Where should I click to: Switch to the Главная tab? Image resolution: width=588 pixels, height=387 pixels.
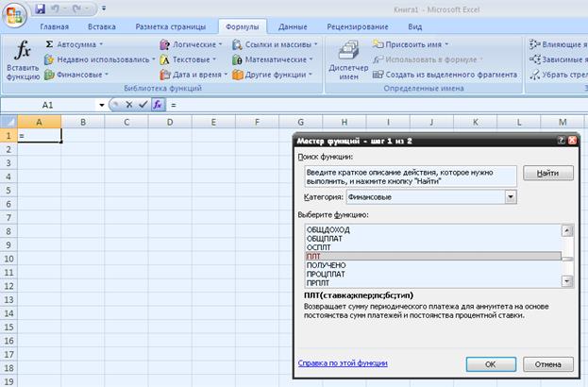[x=55, y=27]
